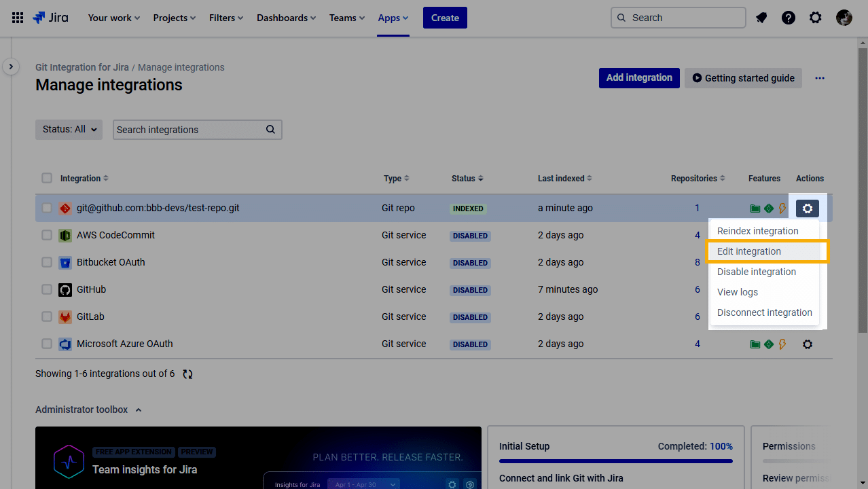Open the Apps dropdown
The height and width of the screenshot is (489, 868).
(393, 18)
